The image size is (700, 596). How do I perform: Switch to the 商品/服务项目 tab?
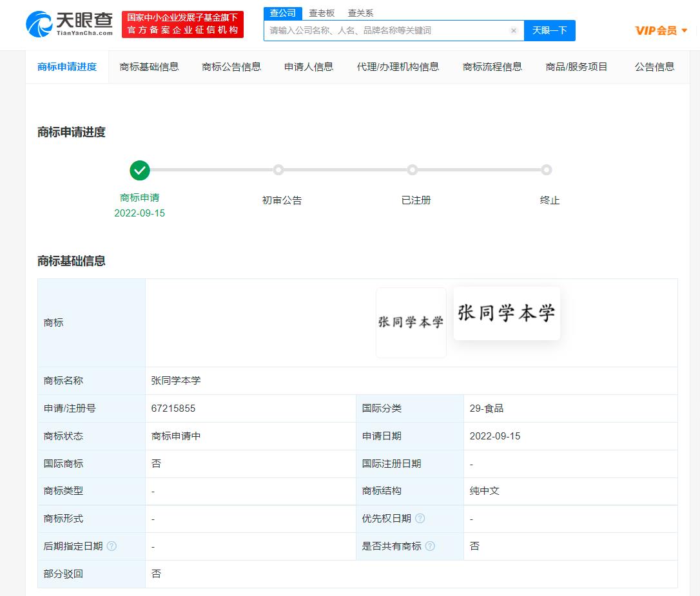pyautogui.click(x=578, y=66)
